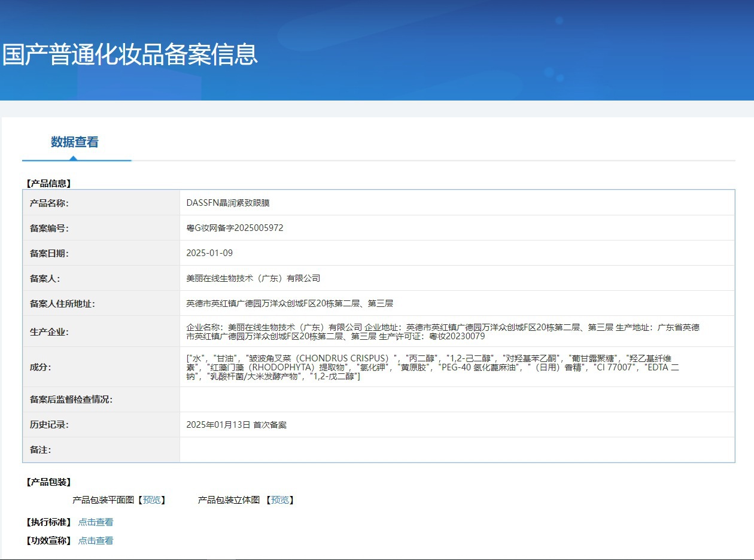Click the 【产品包装】 section heading

pos(48,482)
